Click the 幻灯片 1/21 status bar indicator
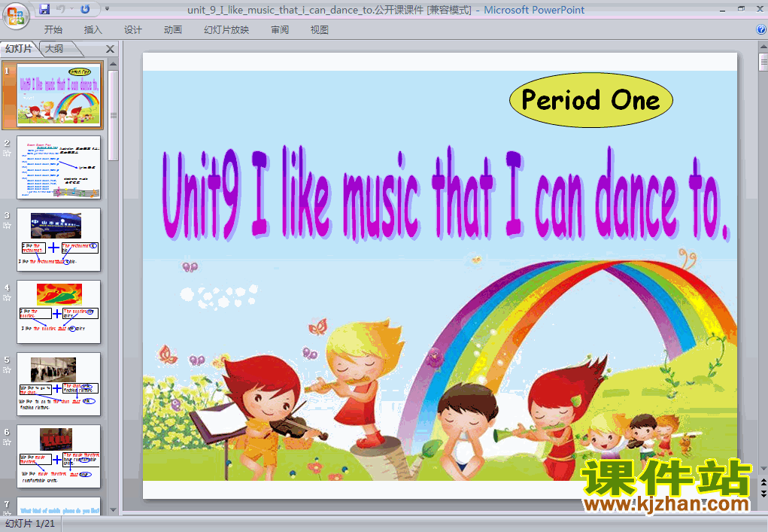Image resolution: width=768 pixels, height=532 pixels. point(30,524)
